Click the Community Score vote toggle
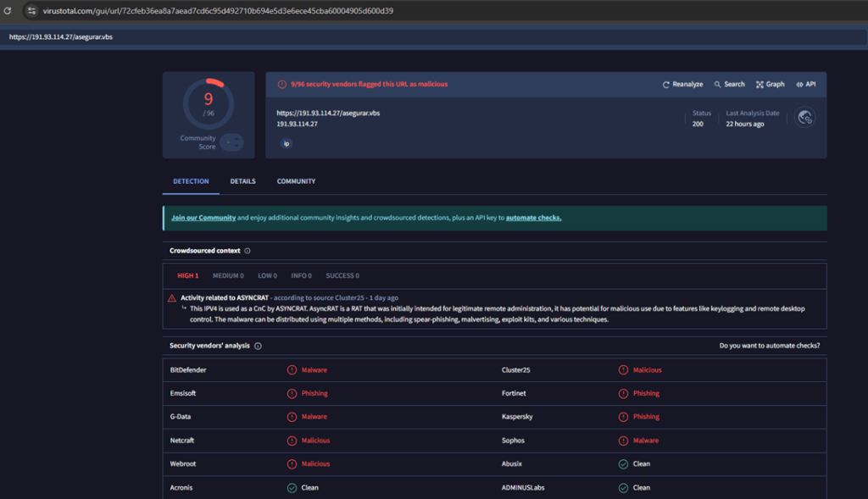This screenshot has height=499, width=868. click(x=232, y=142)
